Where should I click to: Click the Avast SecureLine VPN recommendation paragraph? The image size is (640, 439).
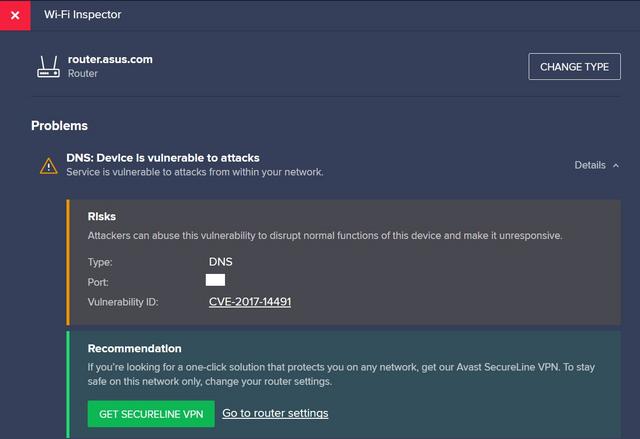coord(341,374)
